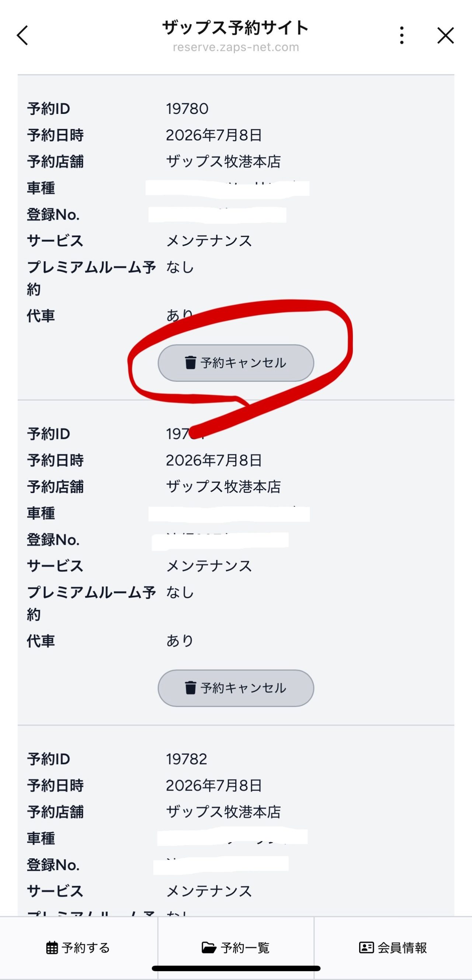Click trash icon on second 予約キャンセル button
Image resolution: width=472 pixels, height=980 pixels.
click(190, 688)
